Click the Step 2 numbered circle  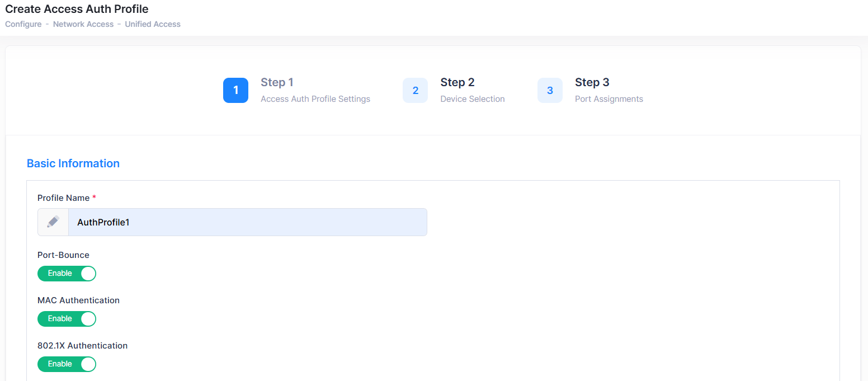click(x=415, y=90)
